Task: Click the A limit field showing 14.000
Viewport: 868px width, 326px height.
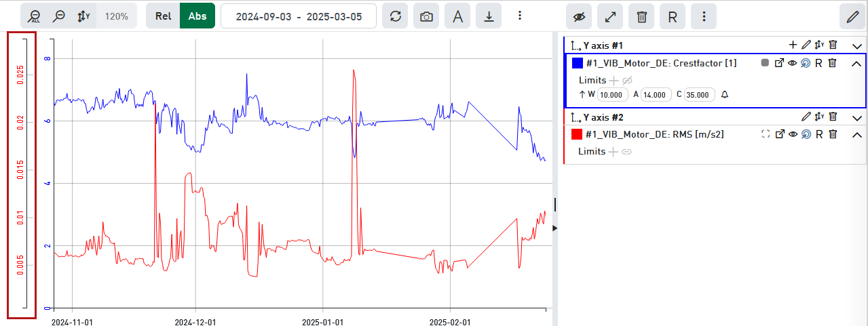Action: 656,94
